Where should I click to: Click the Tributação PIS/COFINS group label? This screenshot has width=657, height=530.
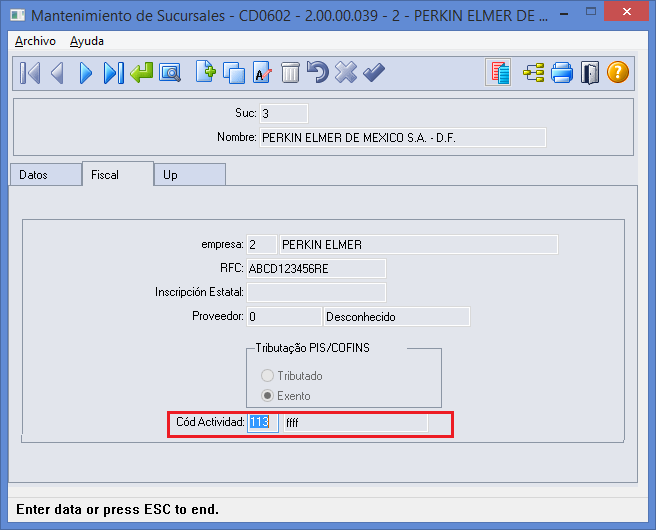tap(313, 348)
